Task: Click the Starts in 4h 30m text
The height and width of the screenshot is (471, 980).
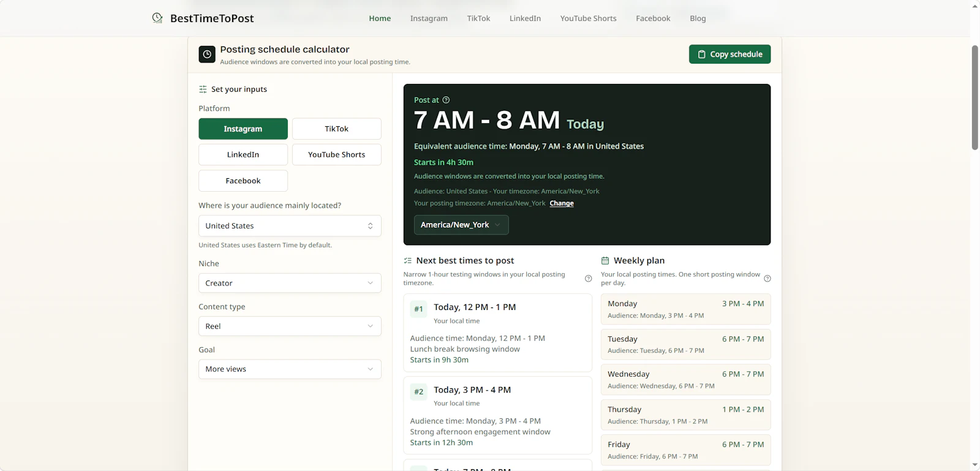Action: click(443, 162)
